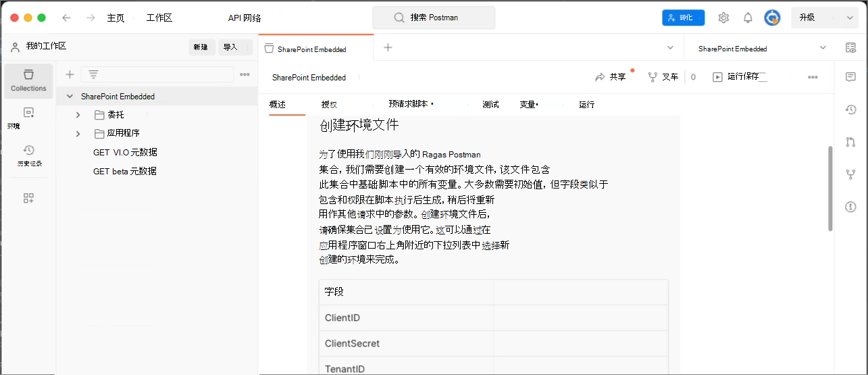Expand the 应用程序 folder
Image resolution: width=868 pixels, height=375 pixels.
[x=78, y=134]
